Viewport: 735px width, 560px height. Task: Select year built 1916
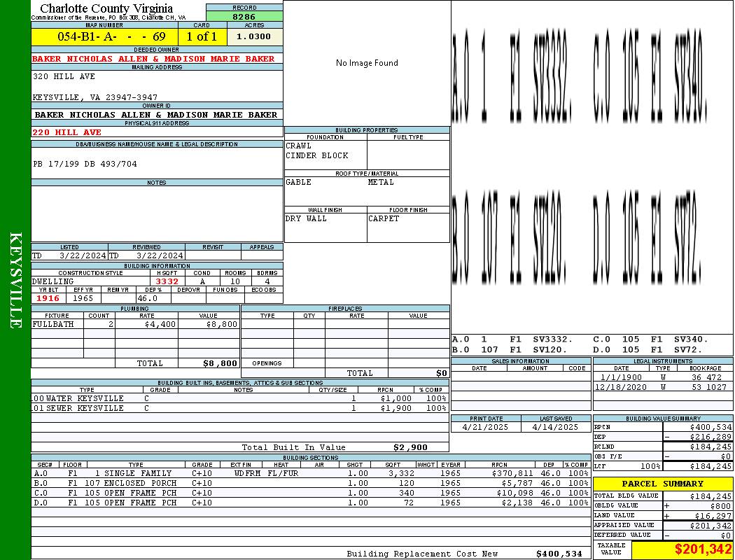pyautogui.click(x=48, y=298)
